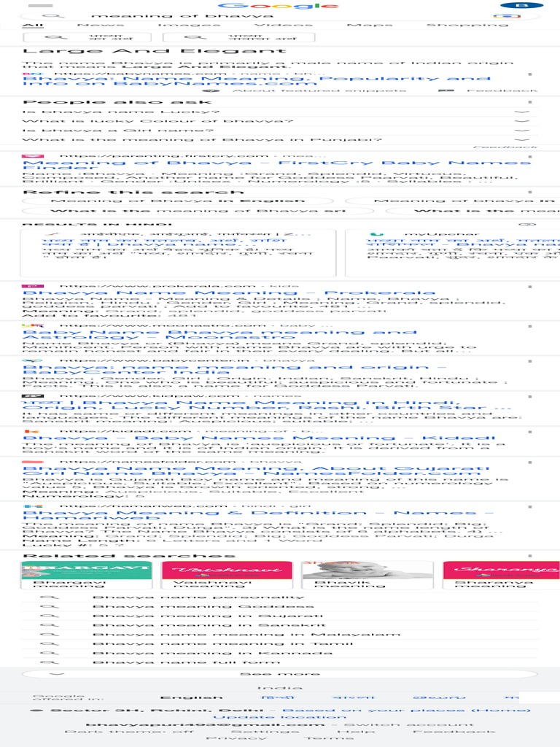Click the location dot before Sector 3H, Rohini

[36, 711]
